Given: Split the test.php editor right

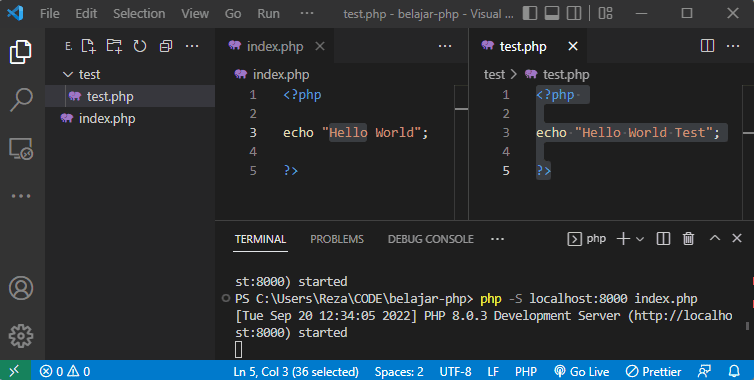Looking at the screenshot, I should (707, 46).
